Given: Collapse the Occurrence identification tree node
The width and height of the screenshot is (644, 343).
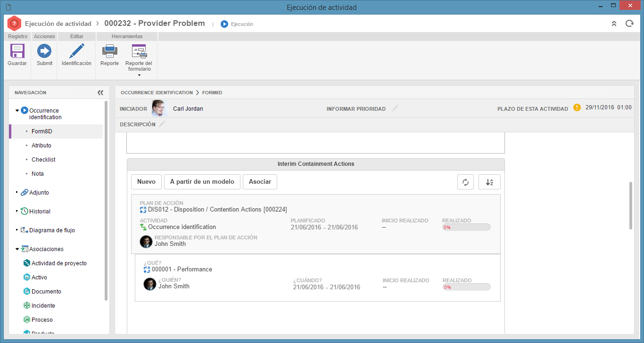Looking at the screenshot, I should coord(17,111).
